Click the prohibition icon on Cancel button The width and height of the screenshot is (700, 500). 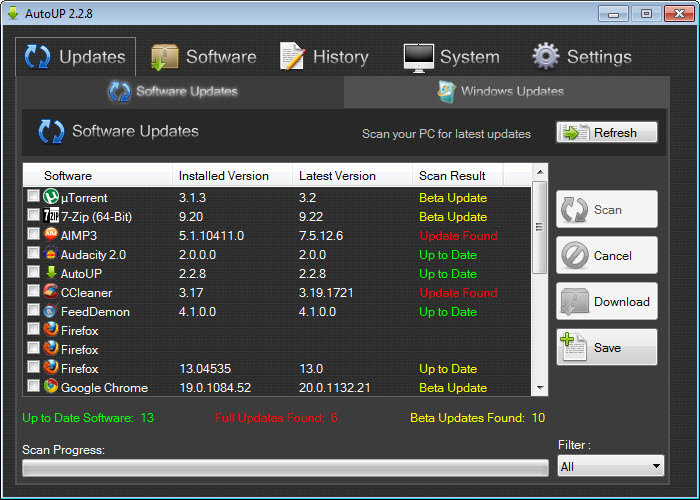click(x=575, y=255)
